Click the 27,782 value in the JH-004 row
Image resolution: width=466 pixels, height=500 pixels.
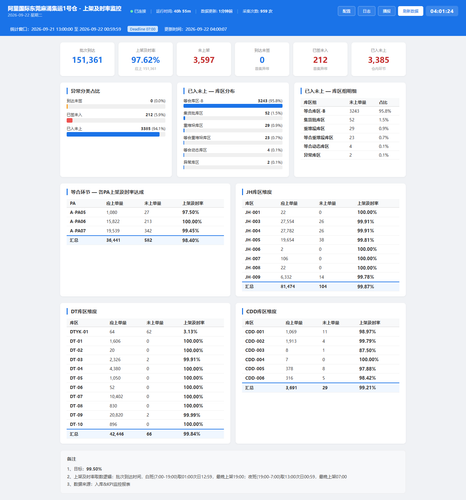[287, 231]
